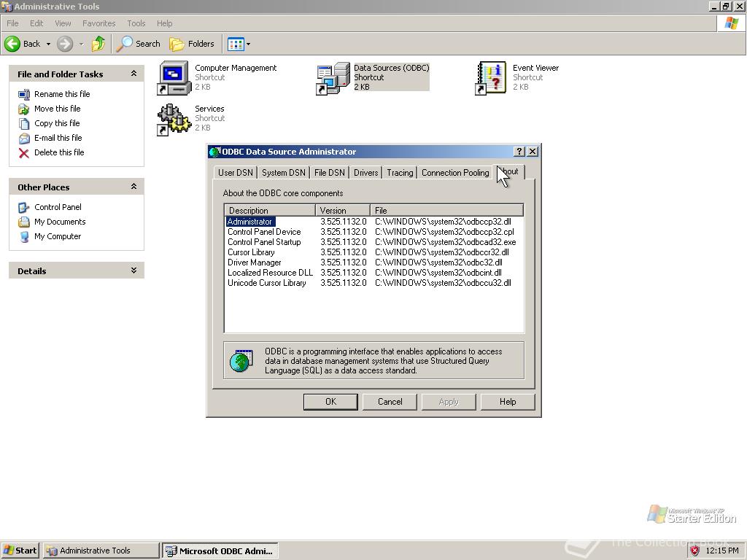Click the security shield tray icon
This screenshot has height=560, width=747.
pyautogui.click(x=694, y=551)
